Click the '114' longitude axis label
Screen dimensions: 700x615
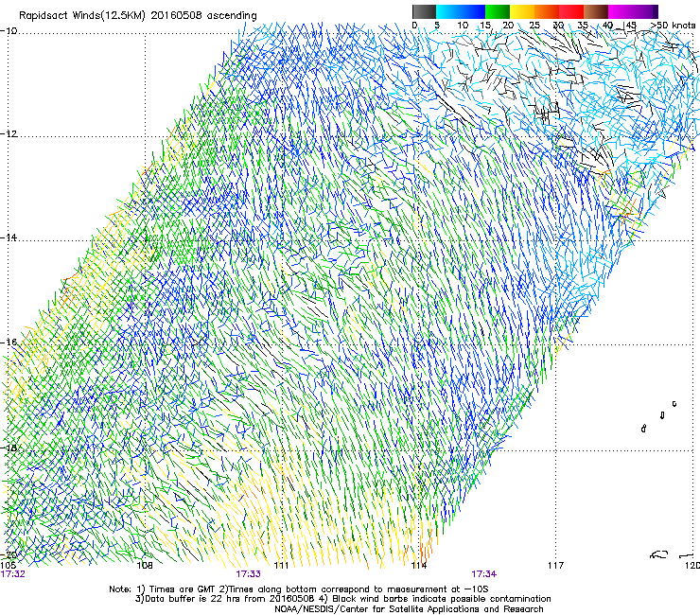pyautogui.click(x=419, y=566)
